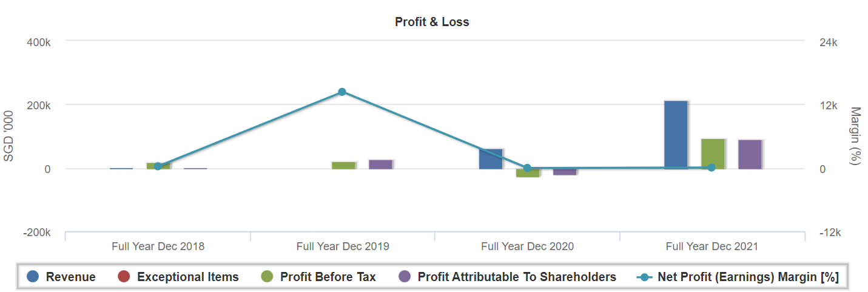The height and width of the screenshot is (292, 868).
Task: Toggle the Revenue series label in legend
Action: 70,277
